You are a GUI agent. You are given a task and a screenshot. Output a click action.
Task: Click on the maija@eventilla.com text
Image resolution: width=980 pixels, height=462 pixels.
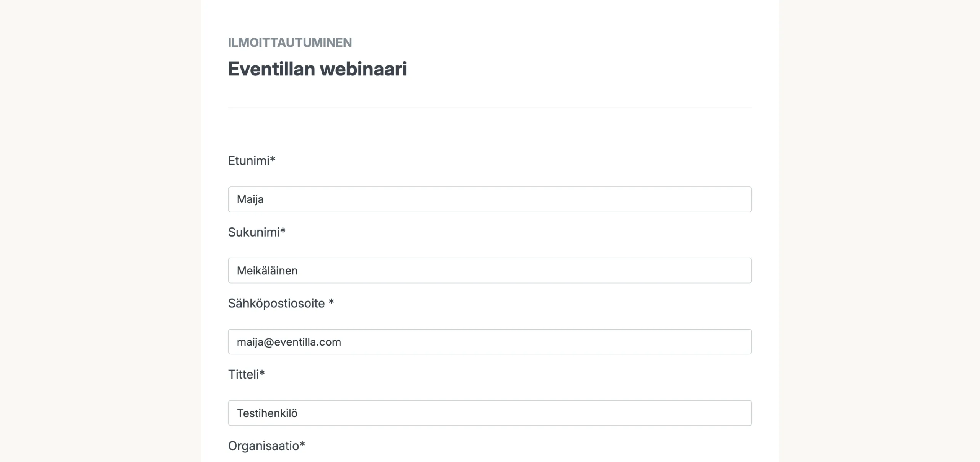coord(289,342)
